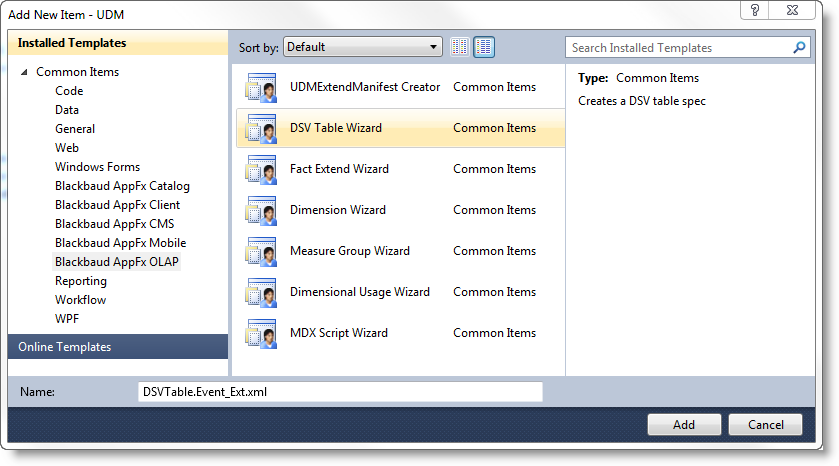This screenshot has height=466, width=839.
Task: Click Common Items type in Fact Extend row
Action: (x=494, y=169)
